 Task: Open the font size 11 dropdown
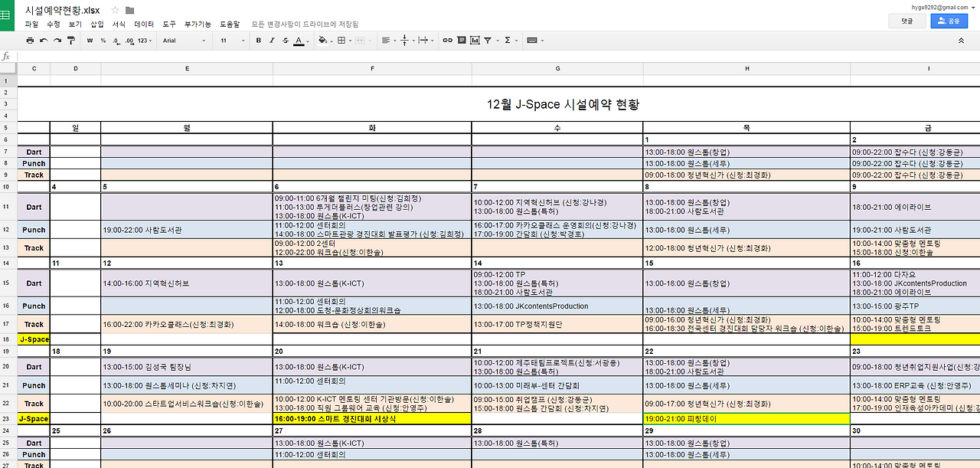pyautogui.click(x=233, y=40)
